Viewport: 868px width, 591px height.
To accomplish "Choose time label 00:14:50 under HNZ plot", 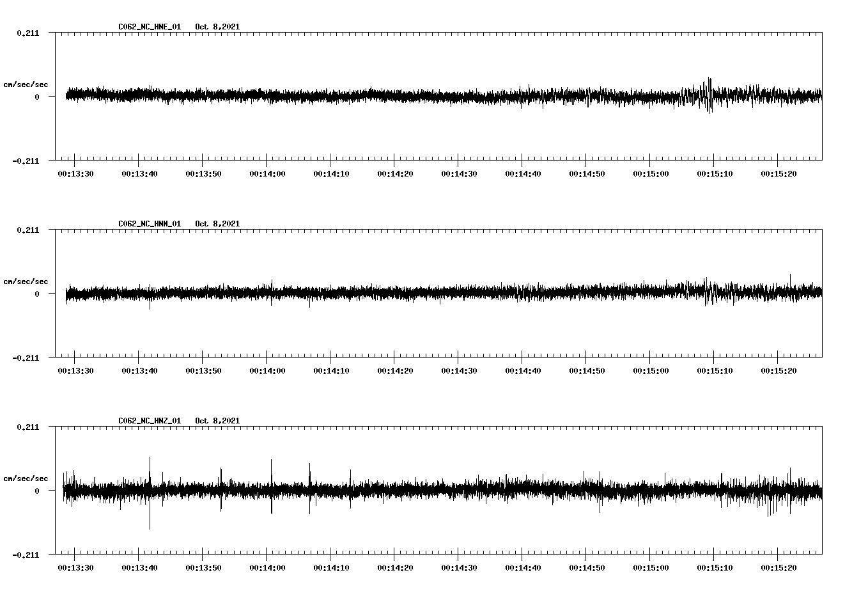I will pyautogui.click(x=587, y=568).
